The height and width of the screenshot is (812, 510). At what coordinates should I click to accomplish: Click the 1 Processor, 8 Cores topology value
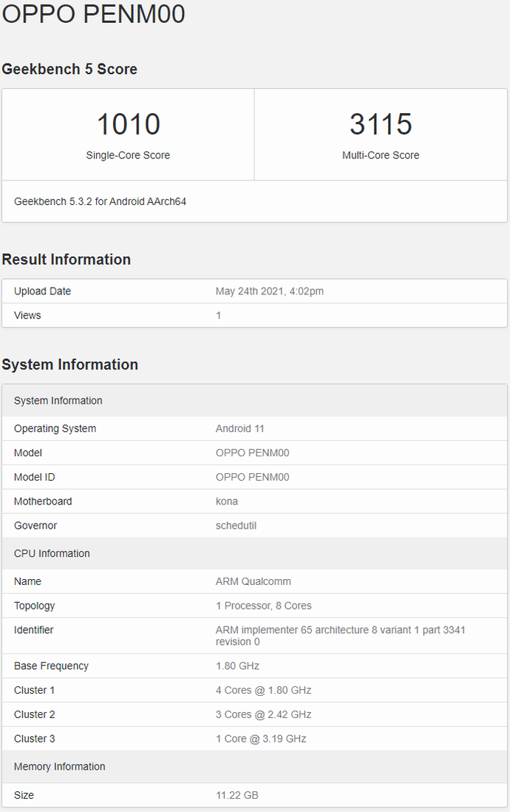264,606
